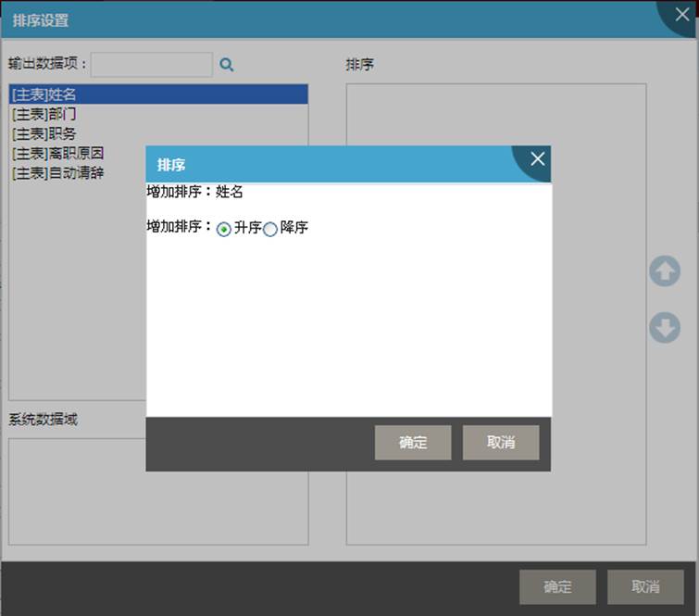Image resolution: width=699 pixels, height=616 pixels.
Task: Focus the 输出数据项 search input field
Action: click(152, 65)
